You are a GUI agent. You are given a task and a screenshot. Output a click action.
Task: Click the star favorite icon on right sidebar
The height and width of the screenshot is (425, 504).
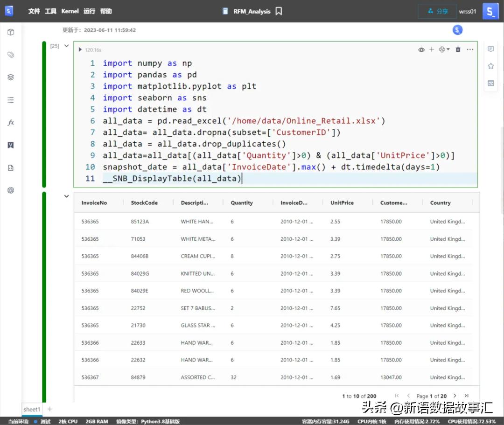tap(490, 66)
